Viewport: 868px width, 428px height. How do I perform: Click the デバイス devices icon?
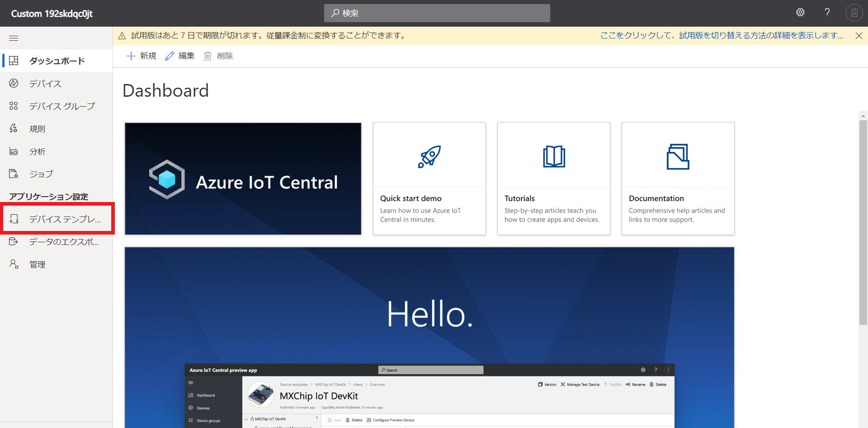pyautogui.click(x=14, y=83)
